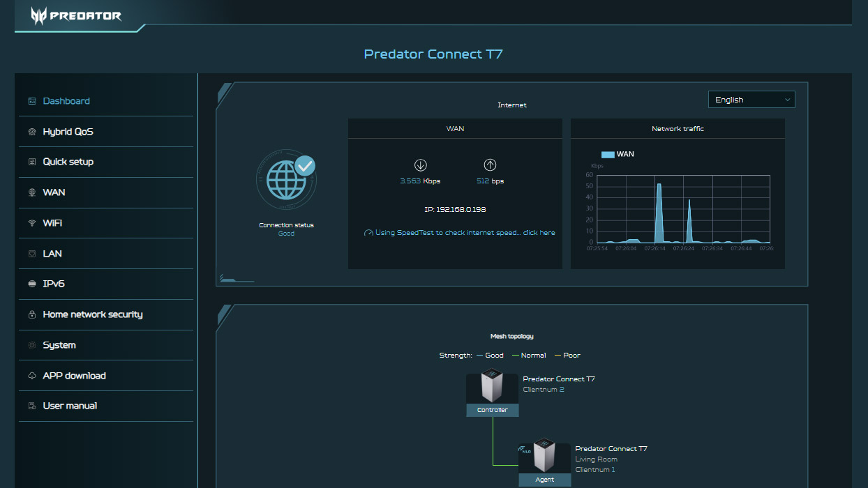868x488 pixels.
Task: Click the Agent router device icon
Action: click(x=544, y=457)
